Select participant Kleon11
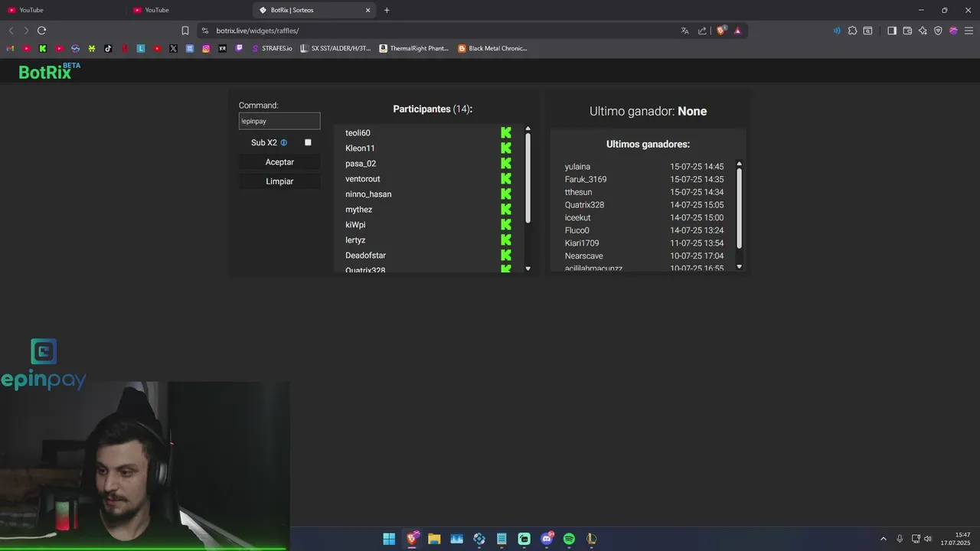Image resolution: width=980 pixels, height=551 pixels. tap(360, 148)
